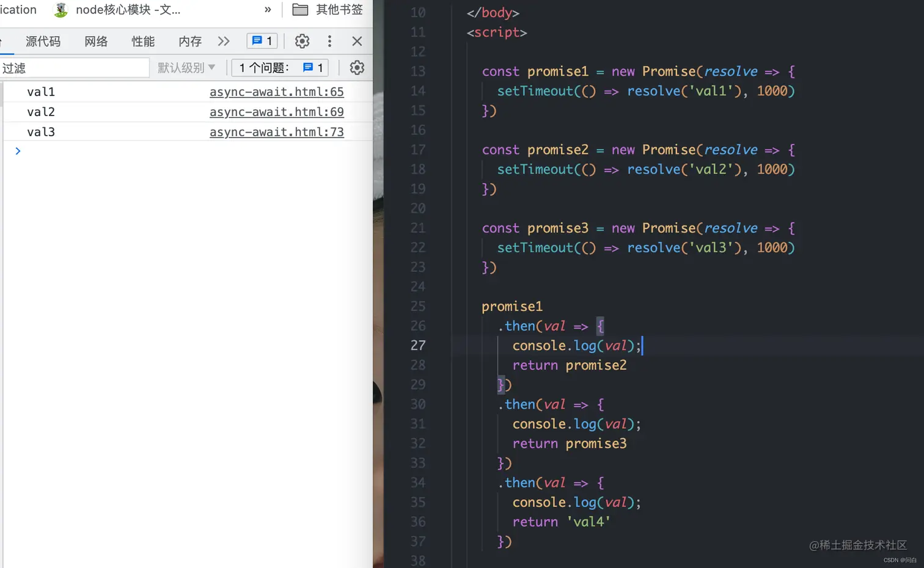
Task: Open the 其他书签 bookmarks folder
Action: click(328, 10)
